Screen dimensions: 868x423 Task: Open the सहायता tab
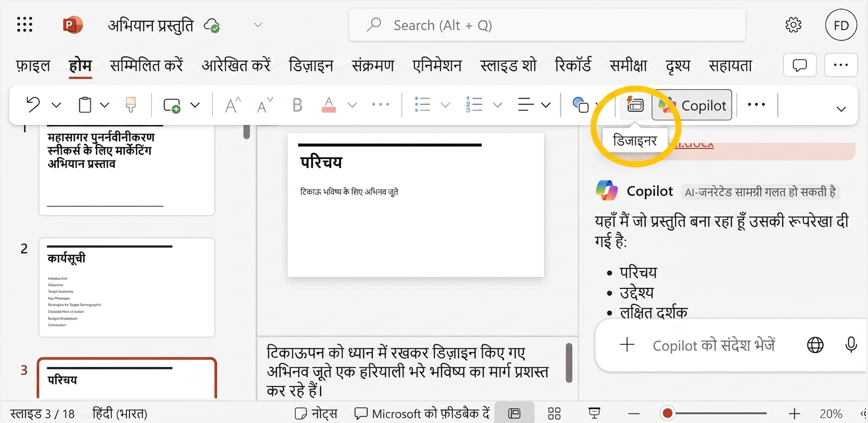[x=730, y=65]
